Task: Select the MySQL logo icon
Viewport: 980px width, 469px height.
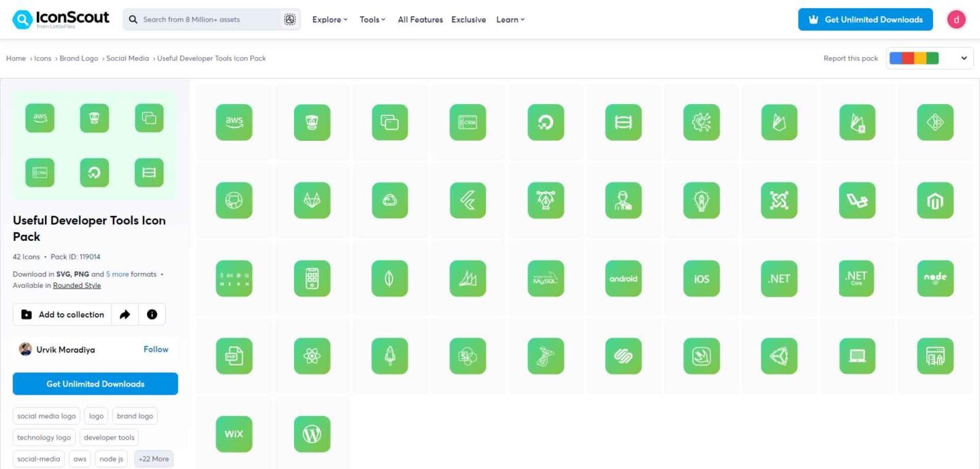Action: [546, 278]
